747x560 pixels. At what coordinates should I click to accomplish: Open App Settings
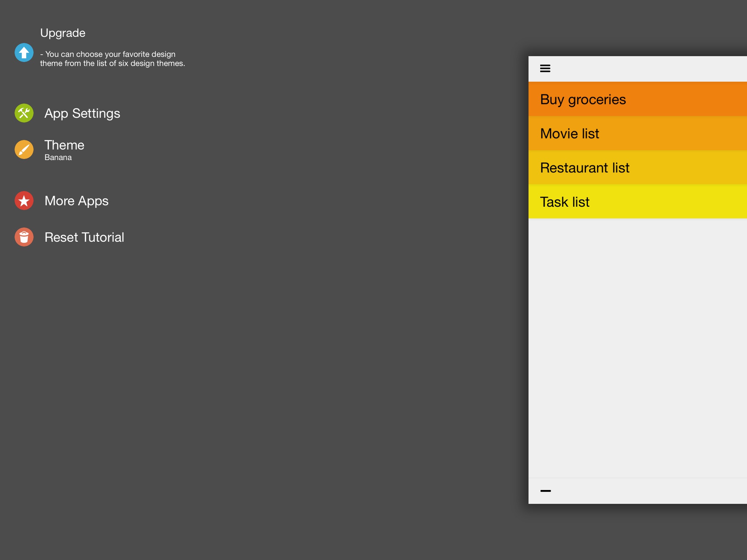pyautogui.click(x=82, y=113)
